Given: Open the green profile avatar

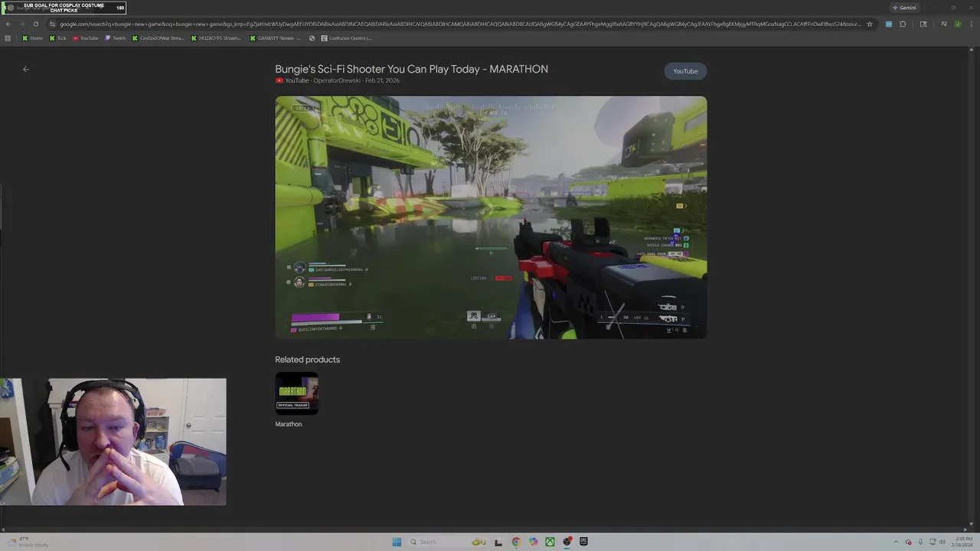Looking at the screenshot, I should coord(958,24).
